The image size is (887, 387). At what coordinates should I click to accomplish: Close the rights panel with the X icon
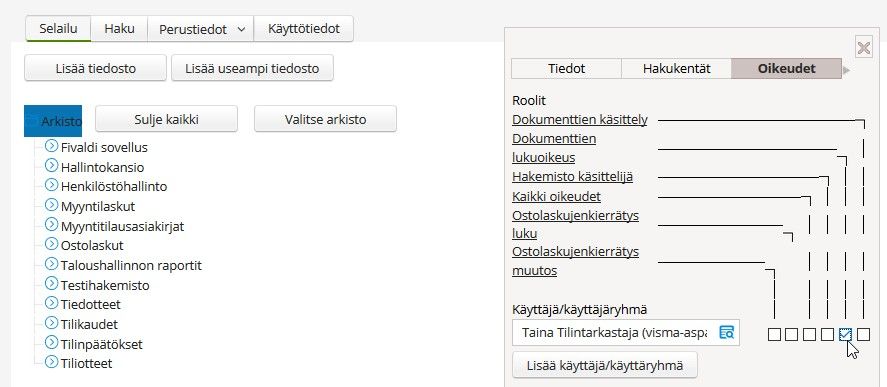864,48
